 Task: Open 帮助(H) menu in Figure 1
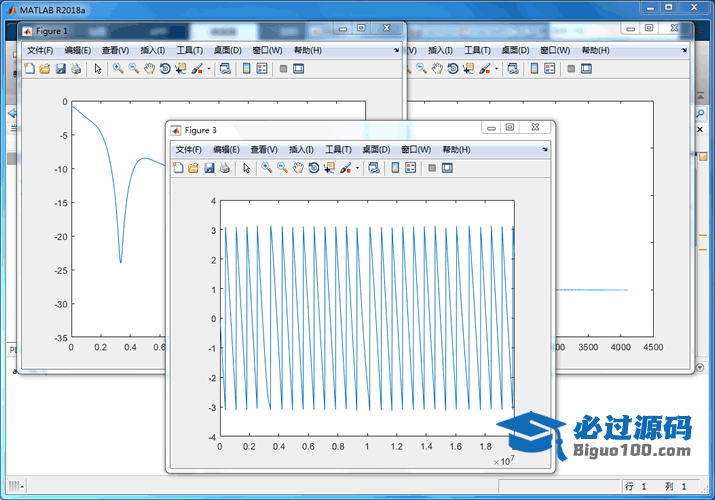[308, 50]
